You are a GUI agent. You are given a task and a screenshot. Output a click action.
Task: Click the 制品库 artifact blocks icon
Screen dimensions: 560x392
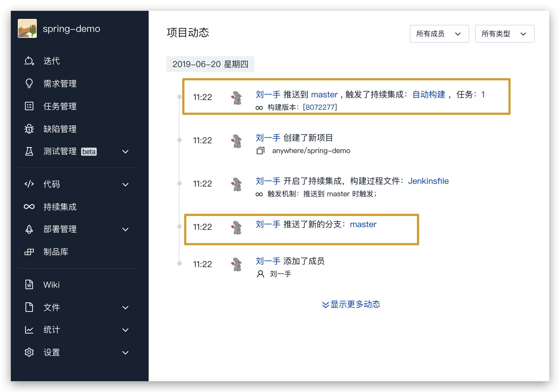29,252
